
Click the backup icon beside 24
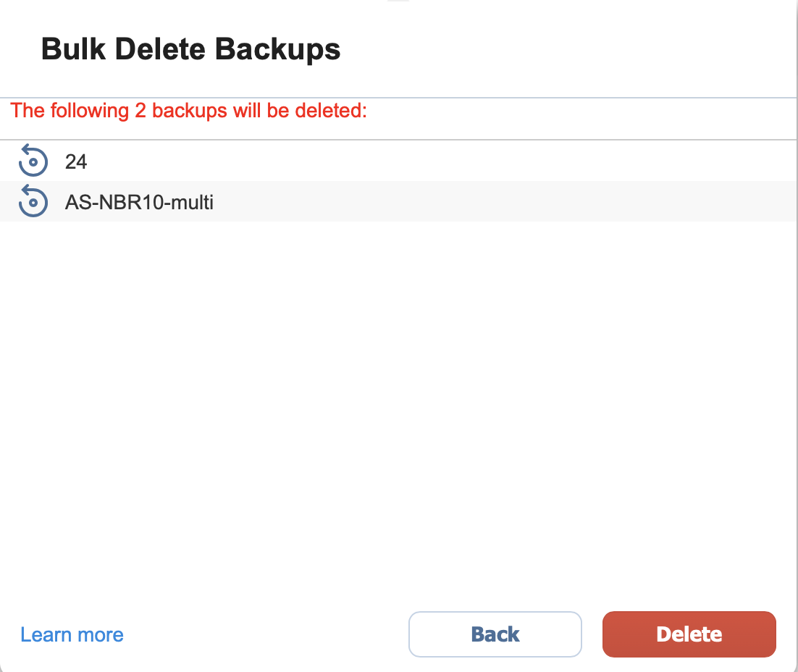(x=33, y=161)
